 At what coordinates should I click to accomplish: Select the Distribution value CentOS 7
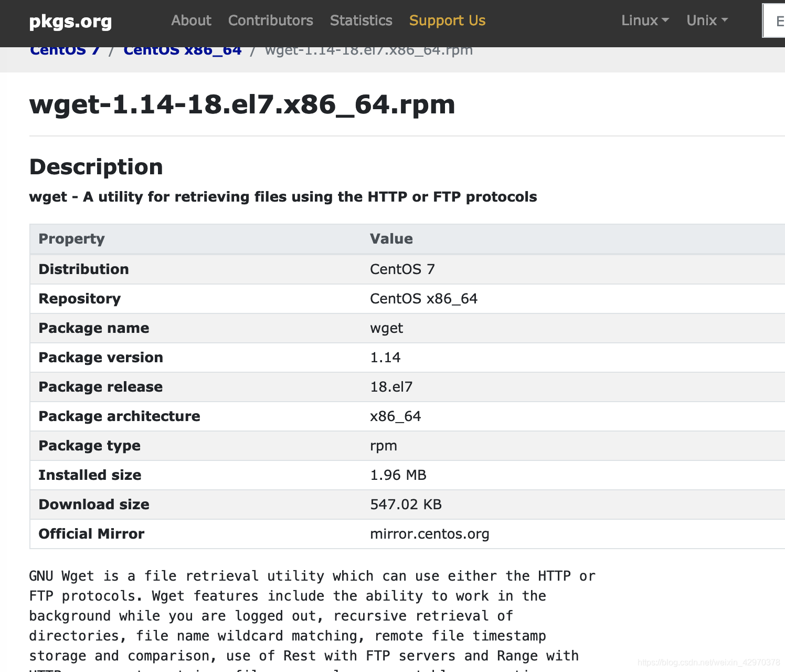pyautogui.click(x=402, y=269)
